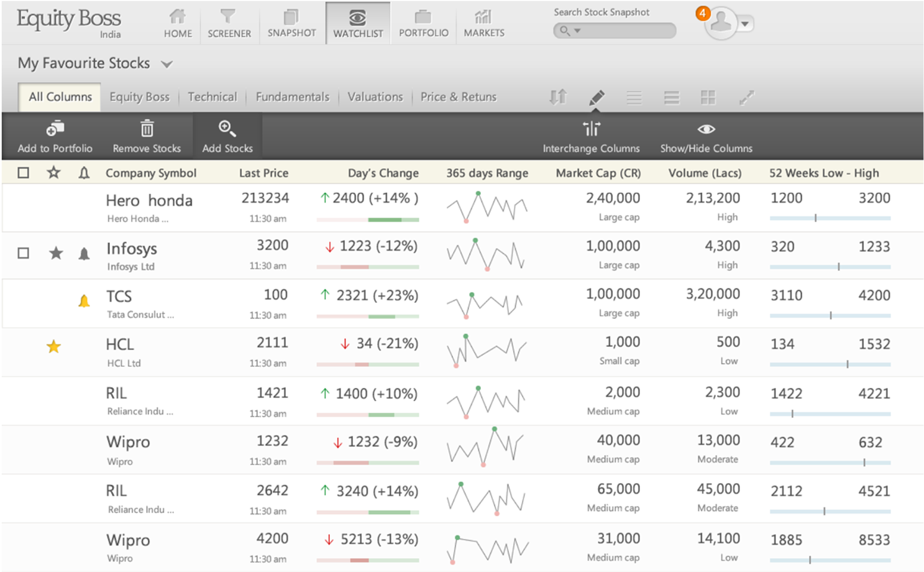Switch to the Valuations tab
The image size is (924, 572).
tap(375, 97)
